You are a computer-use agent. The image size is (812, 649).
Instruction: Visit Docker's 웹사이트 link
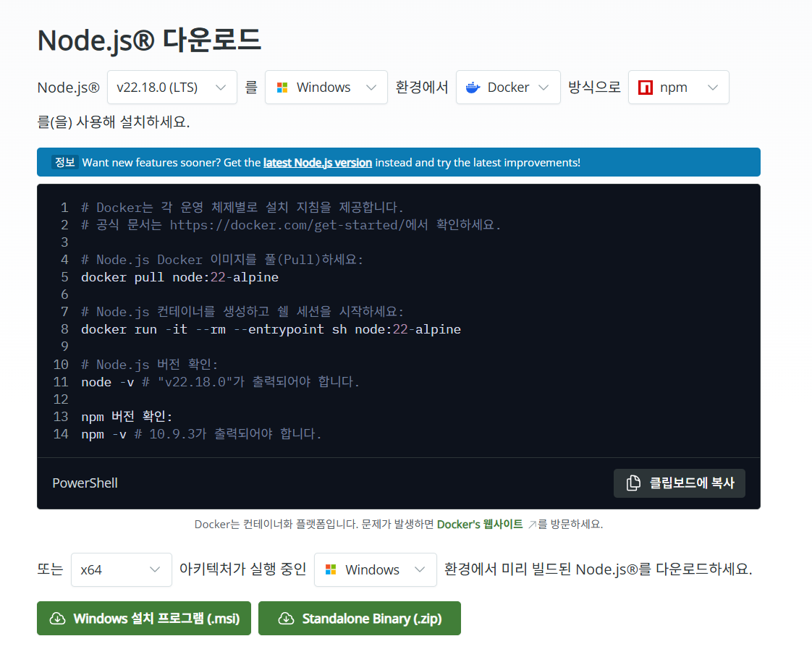tap(480, 525)
